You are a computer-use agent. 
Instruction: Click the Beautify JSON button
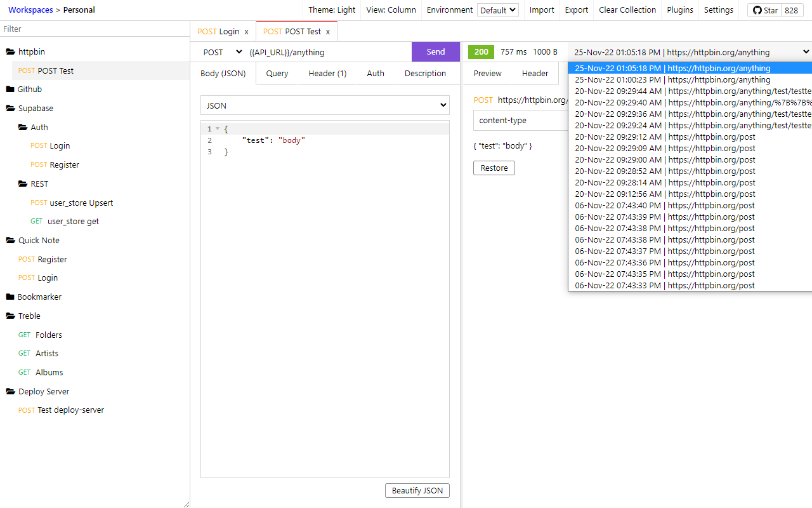point(417,490)
